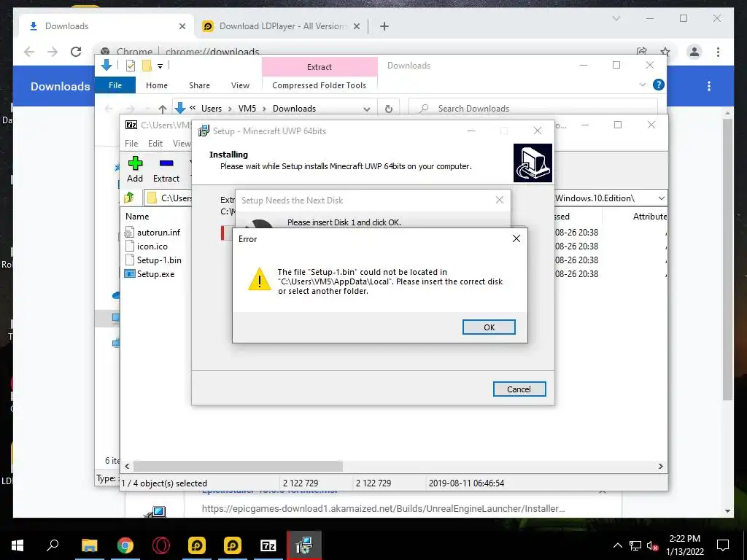Switch to the Chrome Downloads tab
The height and width of the screenshot is (560, 747).
[106, 26]
